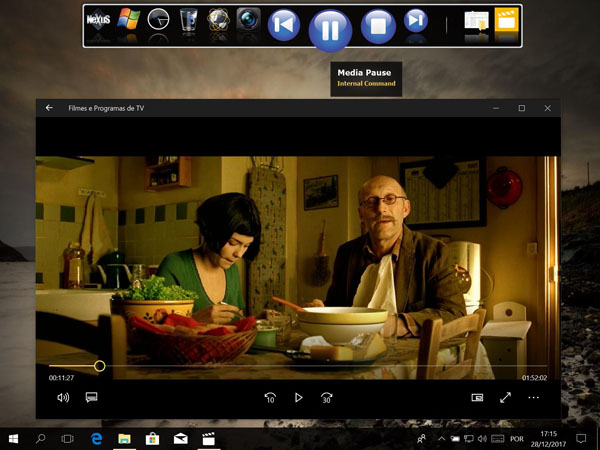This screenshot has height=450, width=600.
Task: Click the yellow clapperboard icon in the dock
Action: click(507, 22)
